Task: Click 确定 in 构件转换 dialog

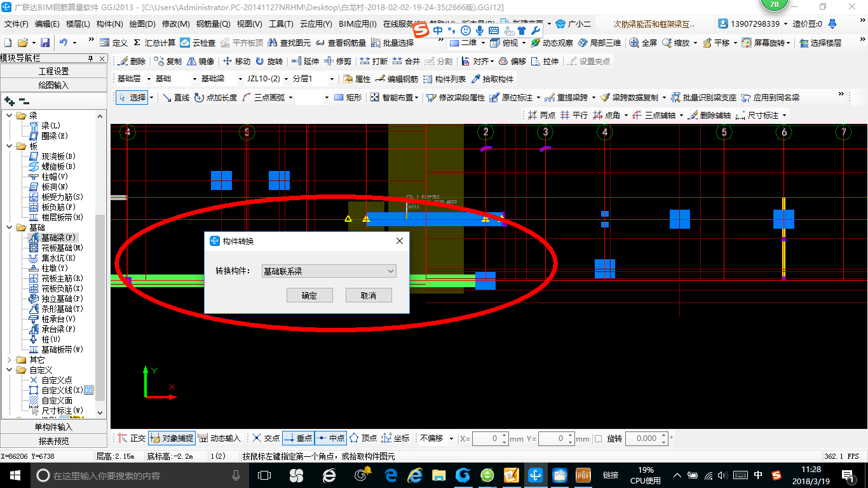Action: [x=309, y=295]
